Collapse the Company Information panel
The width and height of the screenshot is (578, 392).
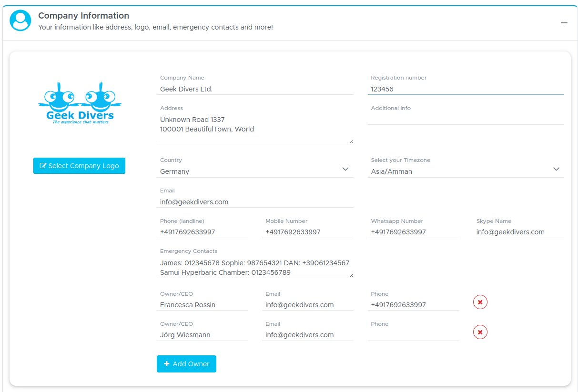(x=564, y=23)
